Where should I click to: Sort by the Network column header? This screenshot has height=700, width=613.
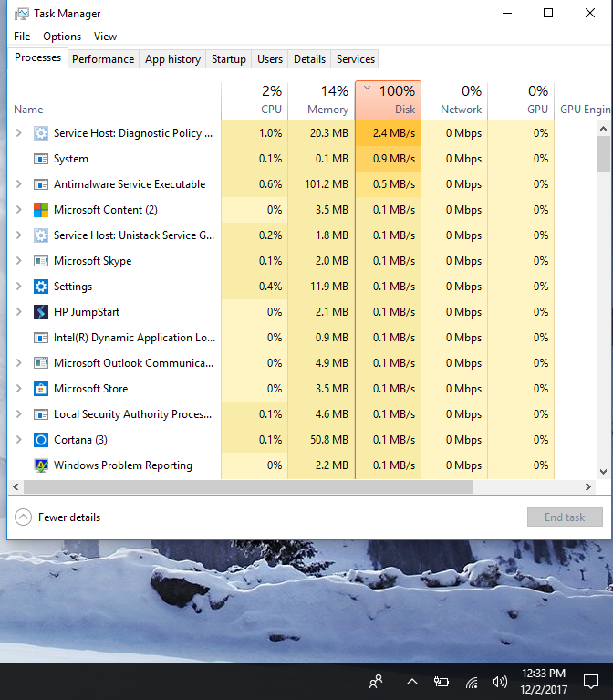(x=454, y=101)
